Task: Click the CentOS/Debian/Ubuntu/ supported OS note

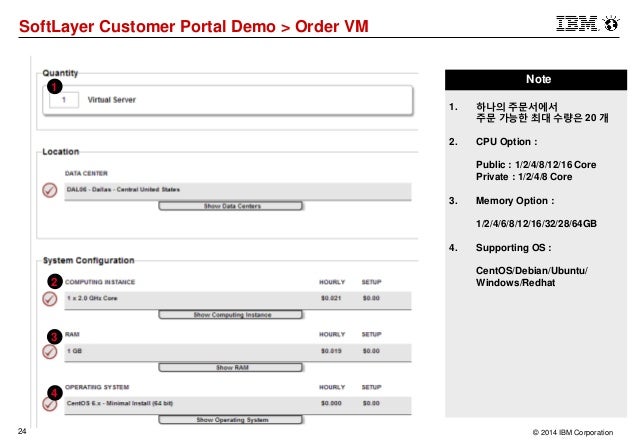Action: coord(532,271)
